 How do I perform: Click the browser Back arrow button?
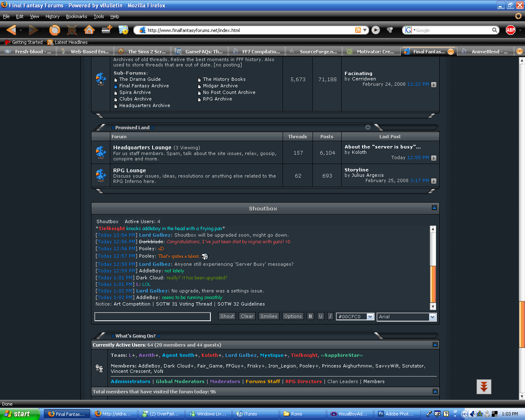click(x=11, y=30)
